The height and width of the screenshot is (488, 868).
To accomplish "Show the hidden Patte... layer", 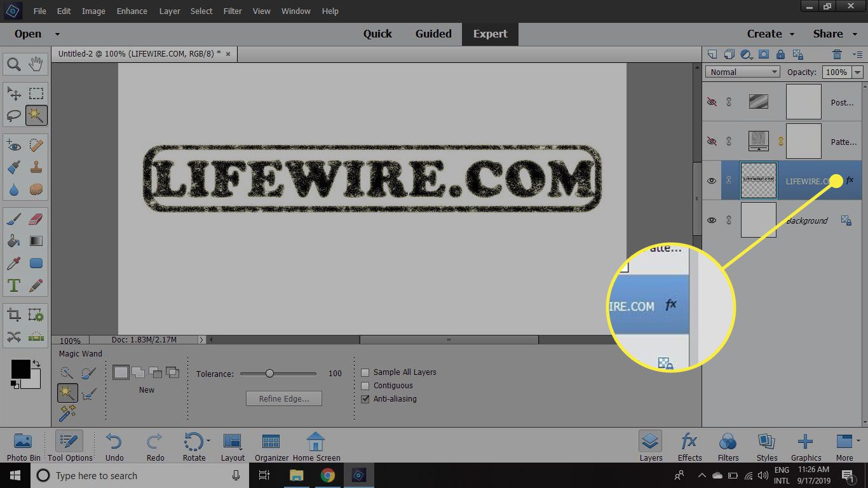I will pyautogui.click(x=712, y=141).
